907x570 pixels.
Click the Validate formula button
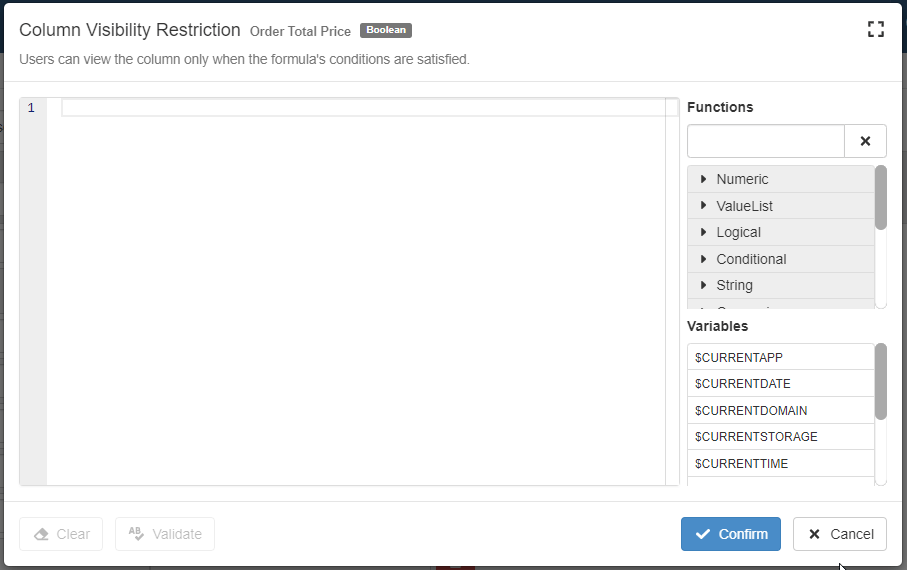(165, 534)
